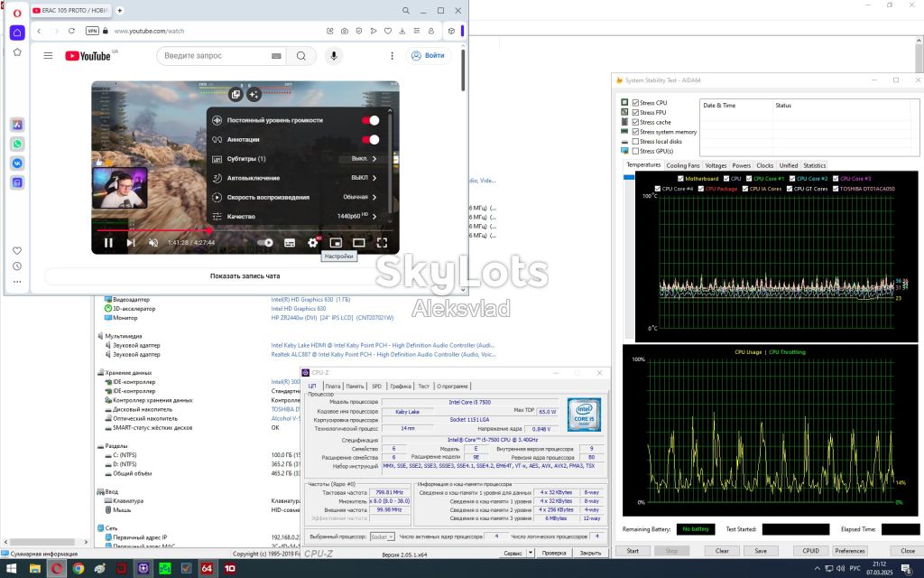Enable the miniplayer mode

[336, 242]
